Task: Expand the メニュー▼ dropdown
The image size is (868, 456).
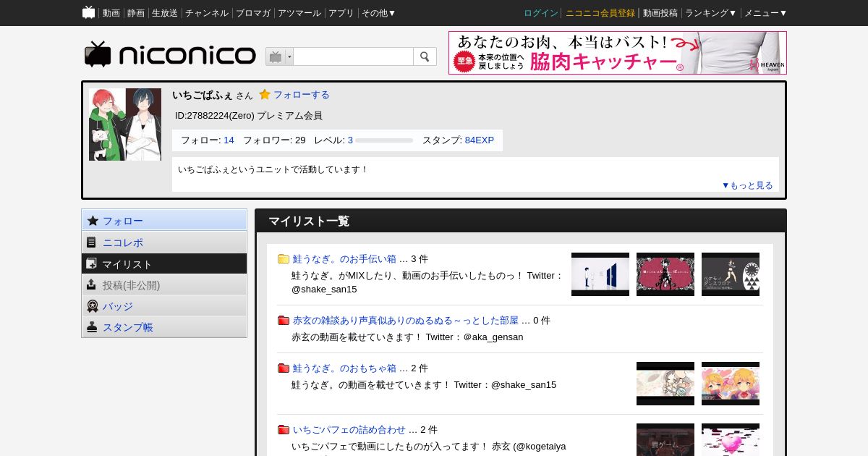Action: pyautogui.click(x=766, y=13)
